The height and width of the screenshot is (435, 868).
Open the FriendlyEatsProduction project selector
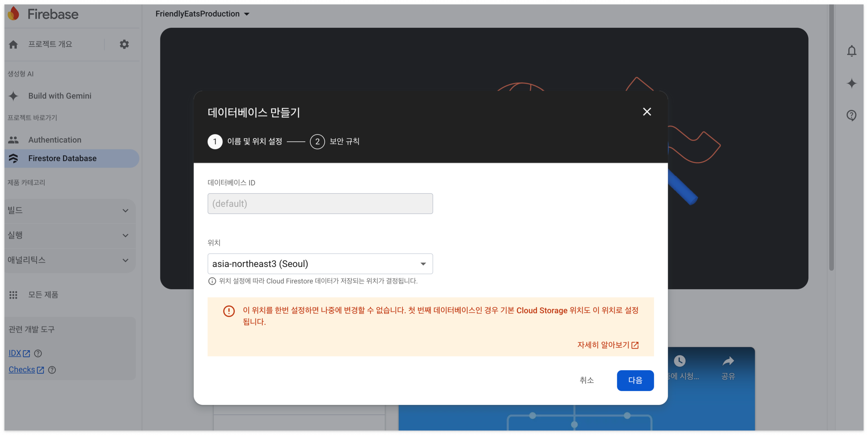202,14
